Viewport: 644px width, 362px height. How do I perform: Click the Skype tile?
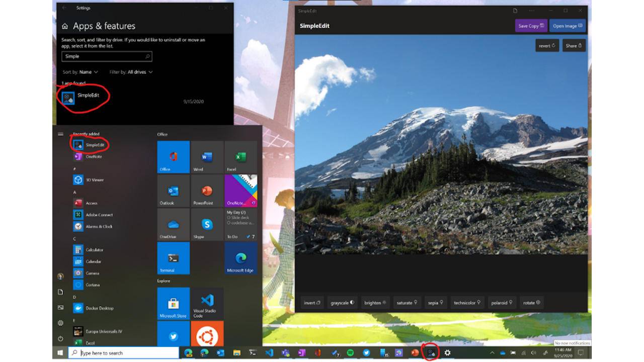pyautogui.click(x=207, y=224)
